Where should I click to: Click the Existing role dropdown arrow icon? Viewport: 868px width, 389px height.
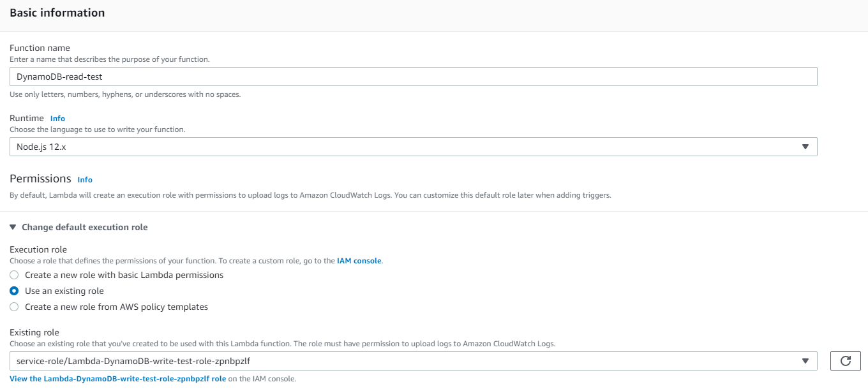(805, 361)
